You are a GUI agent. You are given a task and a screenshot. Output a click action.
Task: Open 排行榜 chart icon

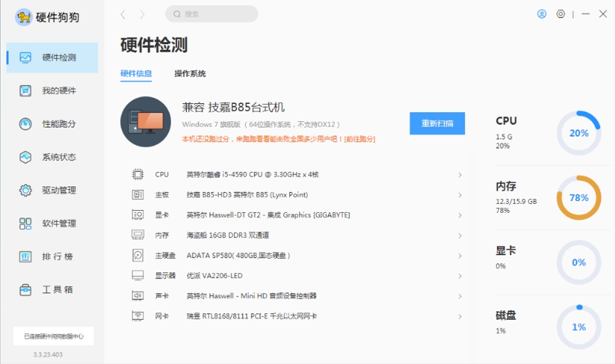25,256
